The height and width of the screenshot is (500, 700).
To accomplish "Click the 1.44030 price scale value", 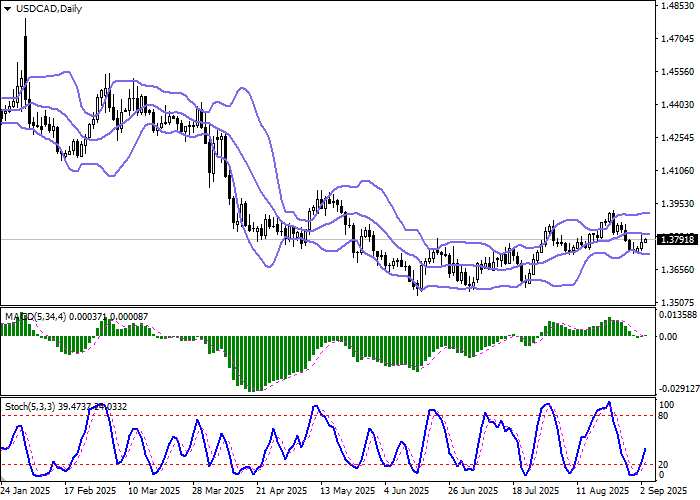I will 677,105.
